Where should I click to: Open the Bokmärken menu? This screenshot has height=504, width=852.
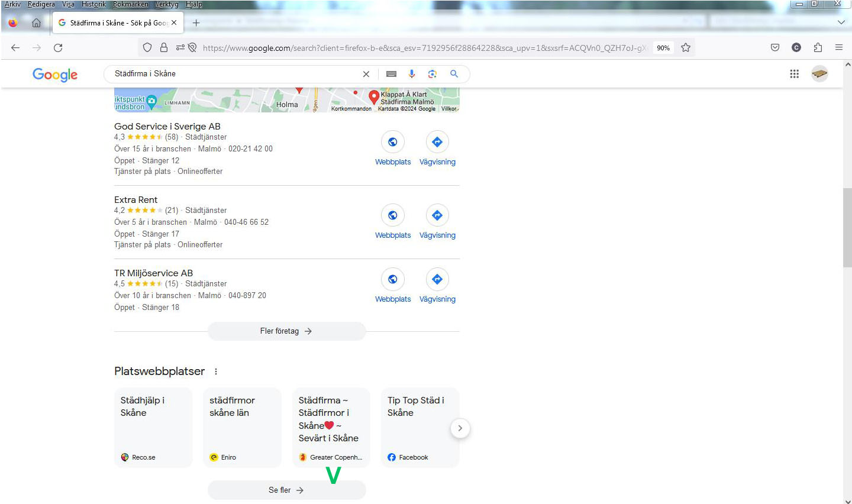131,4
